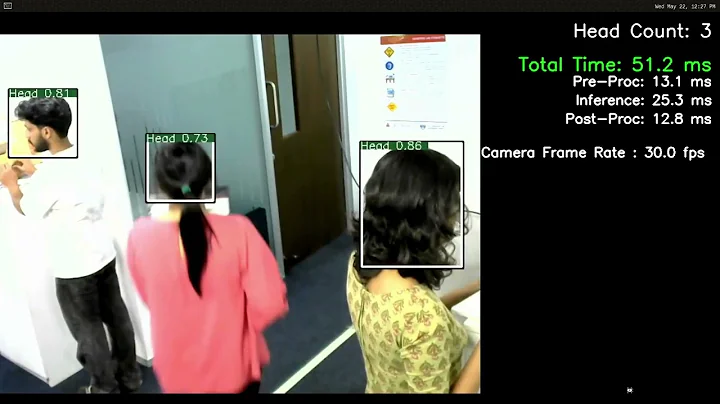Click the 'Head 0.73' detection label
The image size is (720, 404).
(180, 138)
